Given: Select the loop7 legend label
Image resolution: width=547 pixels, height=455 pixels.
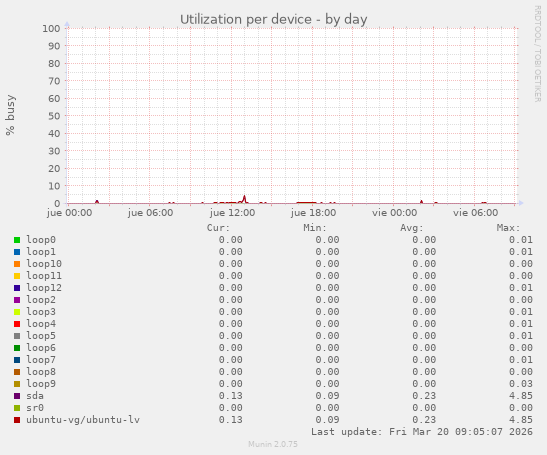Looking at the screenshot, I should coord(41,359).
